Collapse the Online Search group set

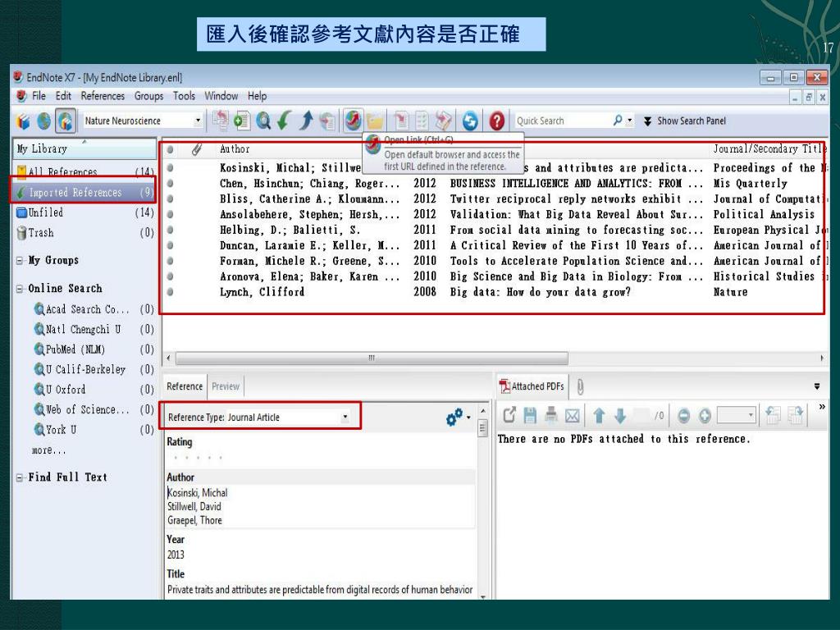tap(20, 289)
